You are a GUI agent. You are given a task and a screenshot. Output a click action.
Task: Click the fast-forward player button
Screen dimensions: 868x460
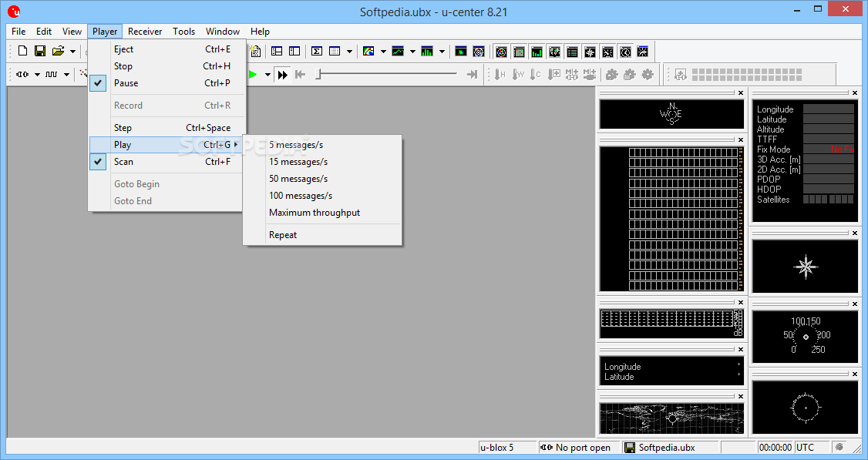pyautogui.click(x=283, y=74)
